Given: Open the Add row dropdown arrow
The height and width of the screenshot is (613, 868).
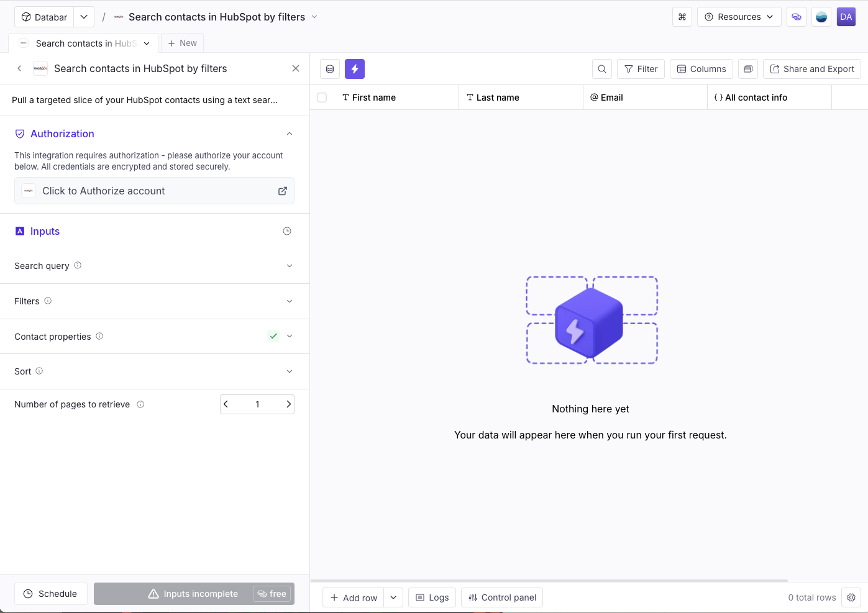Looking at the screenshot, I should click(x=393, y=597).
